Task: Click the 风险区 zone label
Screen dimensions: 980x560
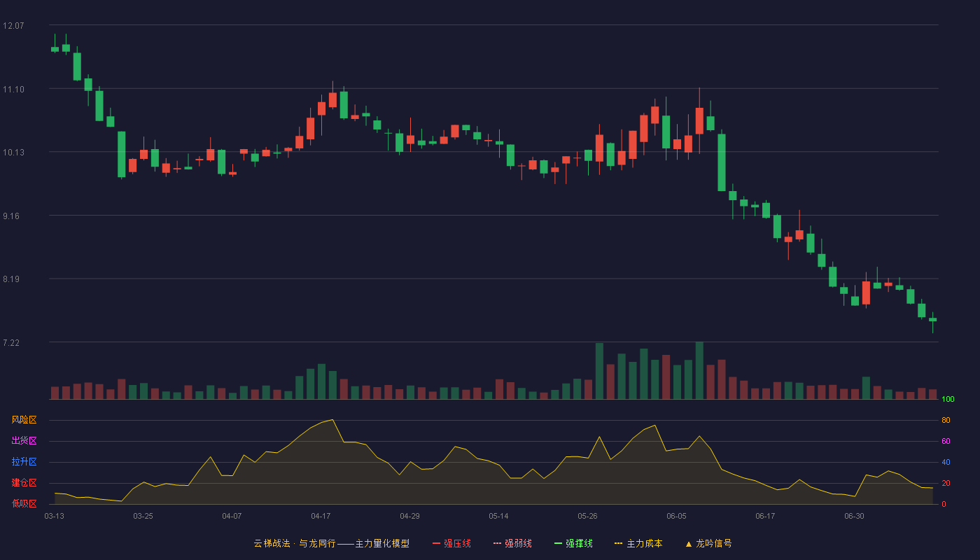Action: pos(24,420)
